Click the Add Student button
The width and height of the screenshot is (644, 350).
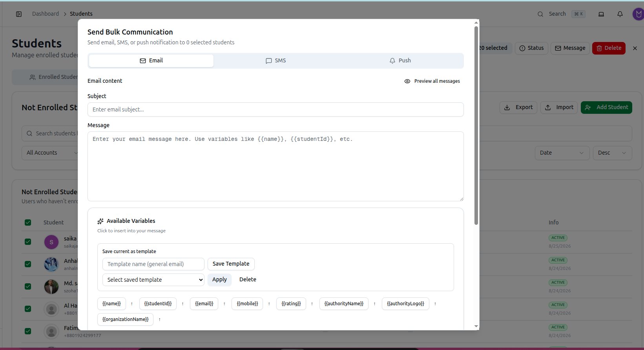pyautogui.click(x=606, y=108)
